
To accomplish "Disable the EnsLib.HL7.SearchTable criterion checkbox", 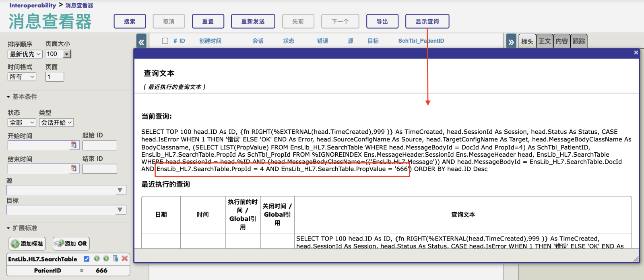I will pyautogui.click(x=87, y=259).
